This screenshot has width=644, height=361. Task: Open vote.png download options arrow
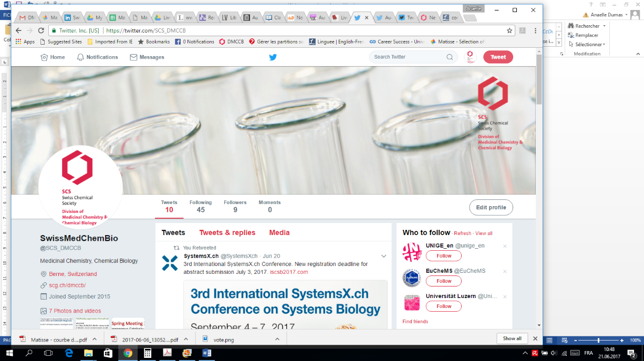pos(277,339)
